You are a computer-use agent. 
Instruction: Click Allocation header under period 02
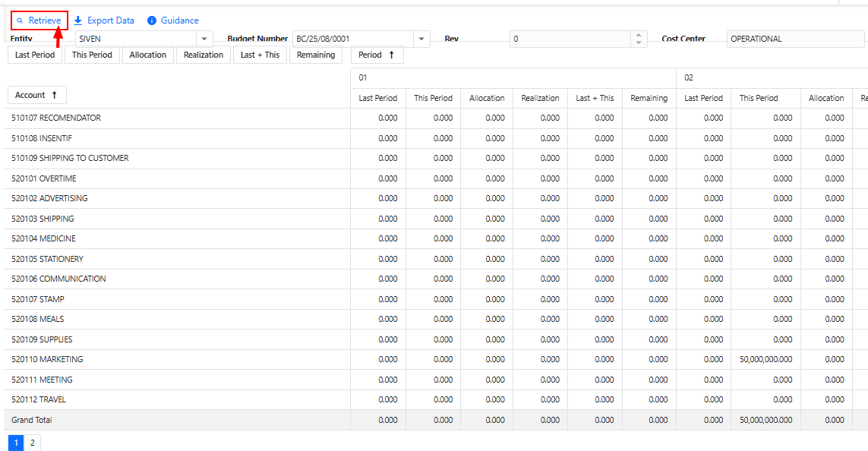pyautogui.click(x=826, y=98)
